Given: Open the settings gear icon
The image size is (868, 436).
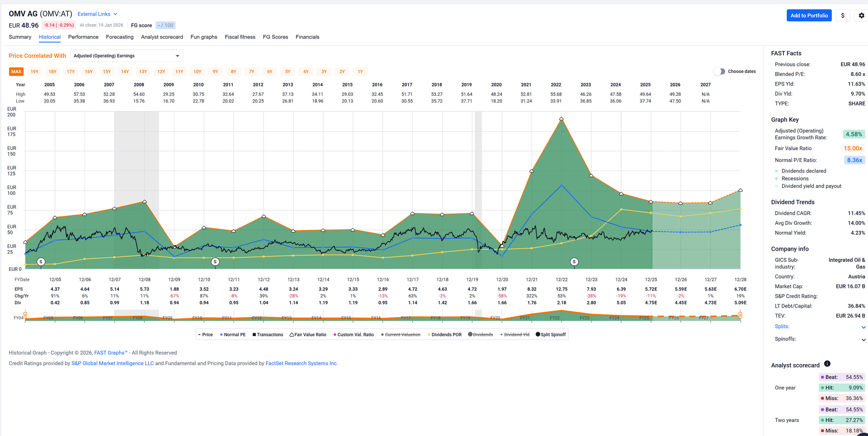Looking at the screenshot, I should click(x=861, y=15).
